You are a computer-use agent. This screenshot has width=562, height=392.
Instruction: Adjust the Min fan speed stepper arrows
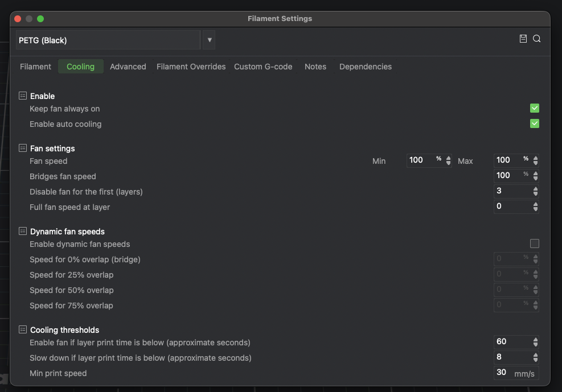[x=448, y=160]
